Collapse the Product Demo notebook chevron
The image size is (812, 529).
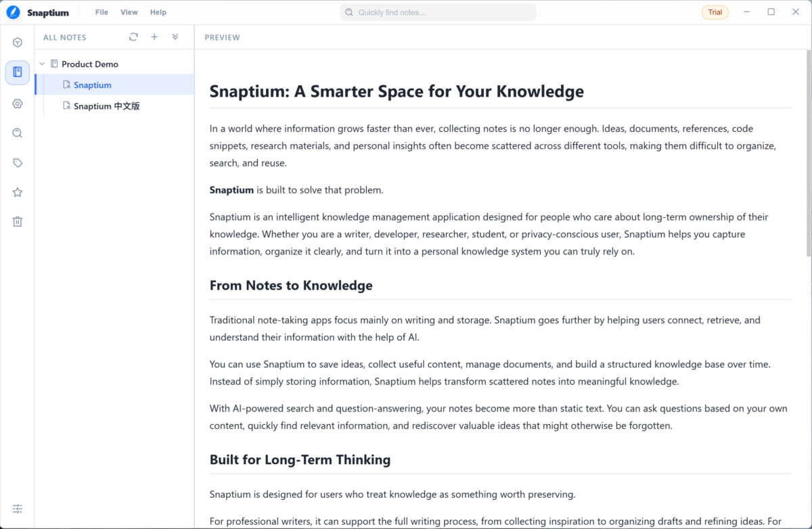pyautogui.click(x=42, y=64)
